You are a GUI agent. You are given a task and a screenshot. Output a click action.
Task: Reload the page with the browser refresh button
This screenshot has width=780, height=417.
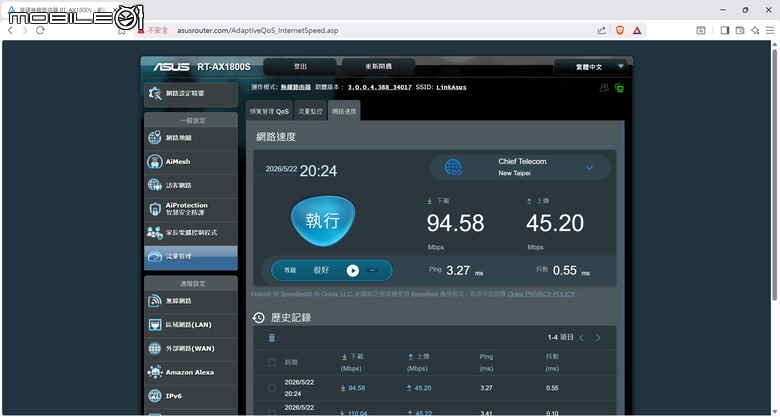point(40,30)
